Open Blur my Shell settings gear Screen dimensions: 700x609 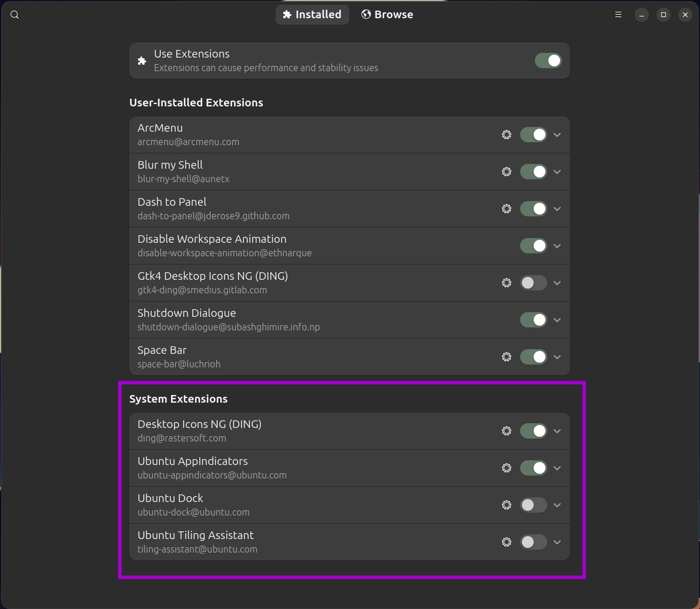click(x=506, y=172)
